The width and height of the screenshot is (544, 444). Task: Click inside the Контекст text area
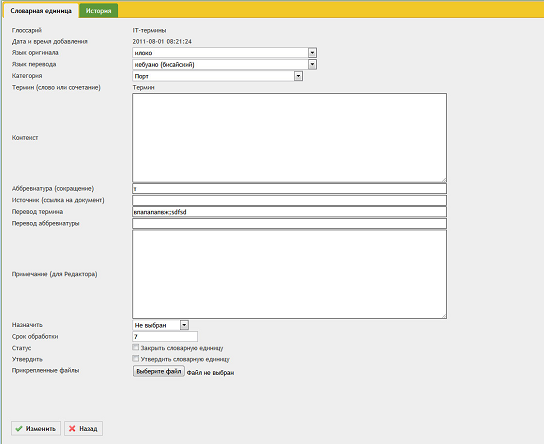click(289, 138)
